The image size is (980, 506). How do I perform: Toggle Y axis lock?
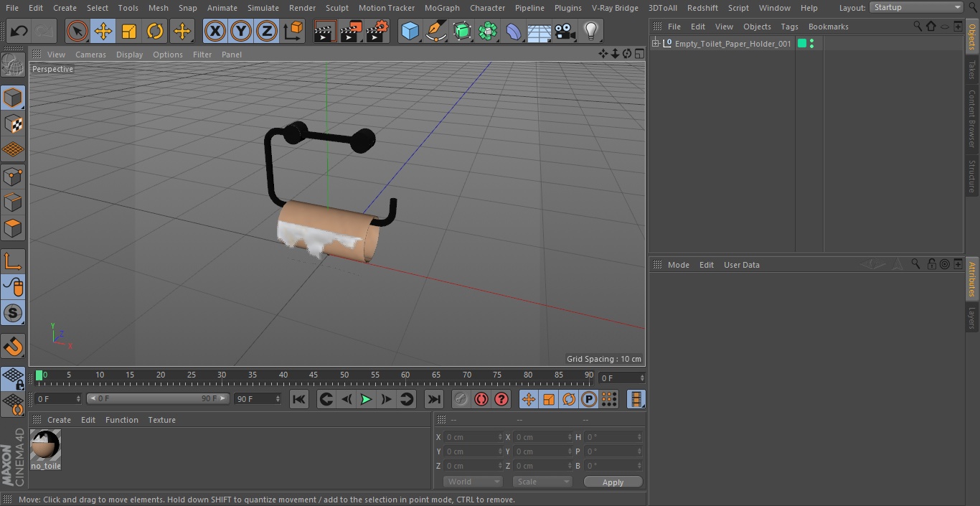[241, 31]
